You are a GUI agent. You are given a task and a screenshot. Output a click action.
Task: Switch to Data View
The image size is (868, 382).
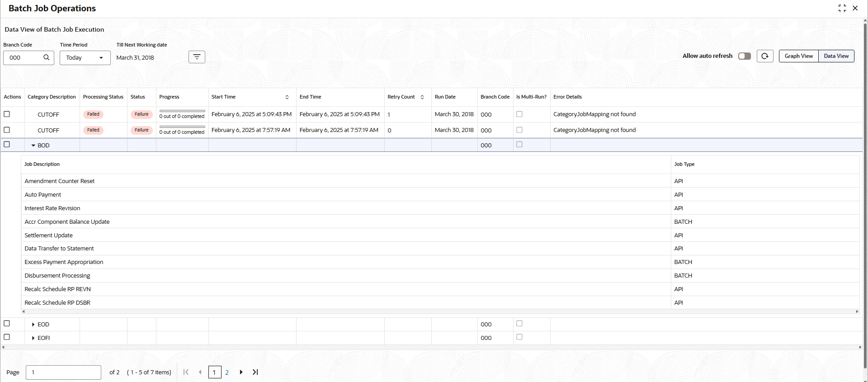[836, 56]
